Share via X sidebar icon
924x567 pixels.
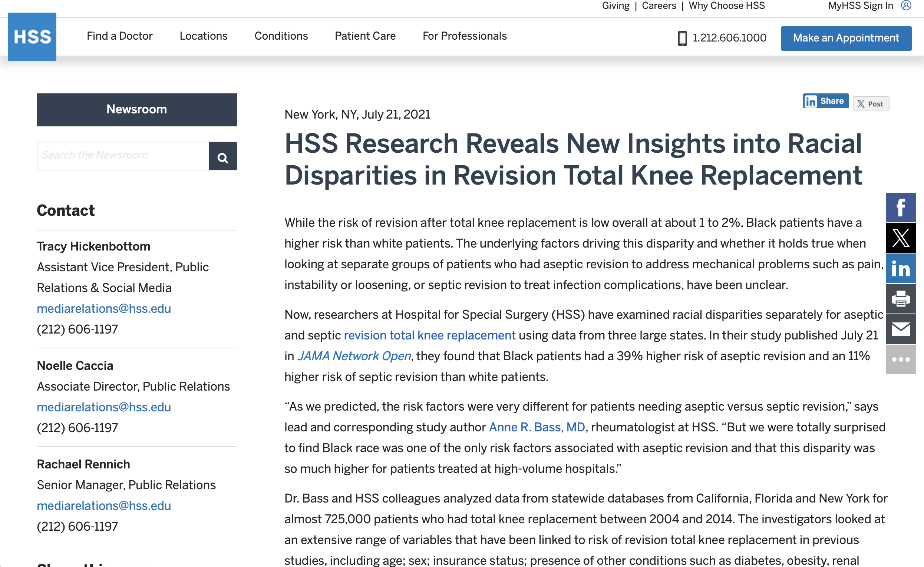point(900,238)
